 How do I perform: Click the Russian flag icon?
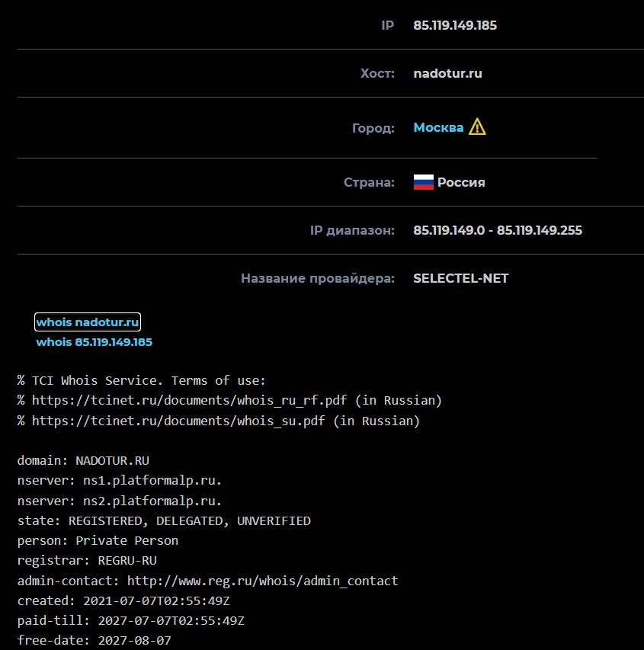click(x=424, y=182)
